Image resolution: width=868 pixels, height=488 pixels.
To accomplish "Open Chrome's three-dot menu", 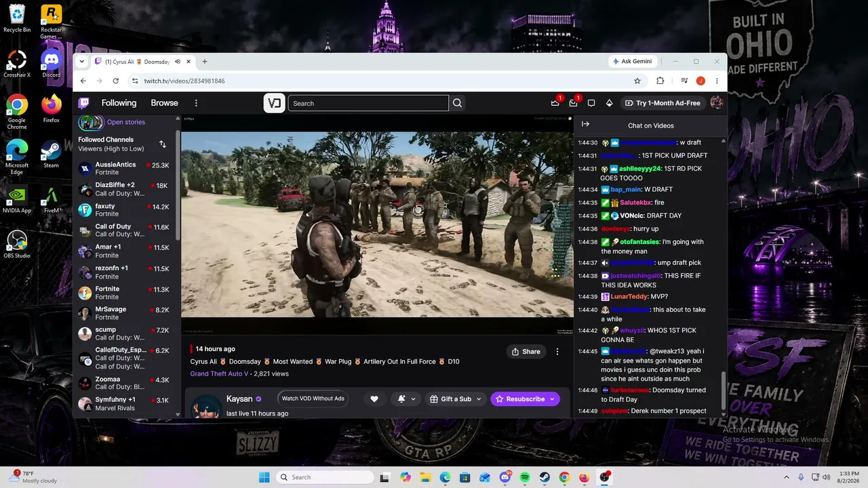I will point(717,81).
